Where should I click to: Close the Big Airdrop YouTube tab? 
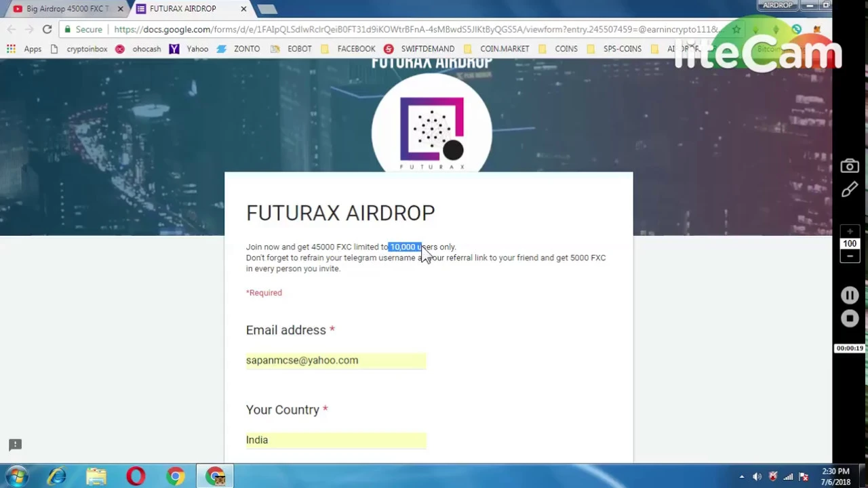(121, 9)
